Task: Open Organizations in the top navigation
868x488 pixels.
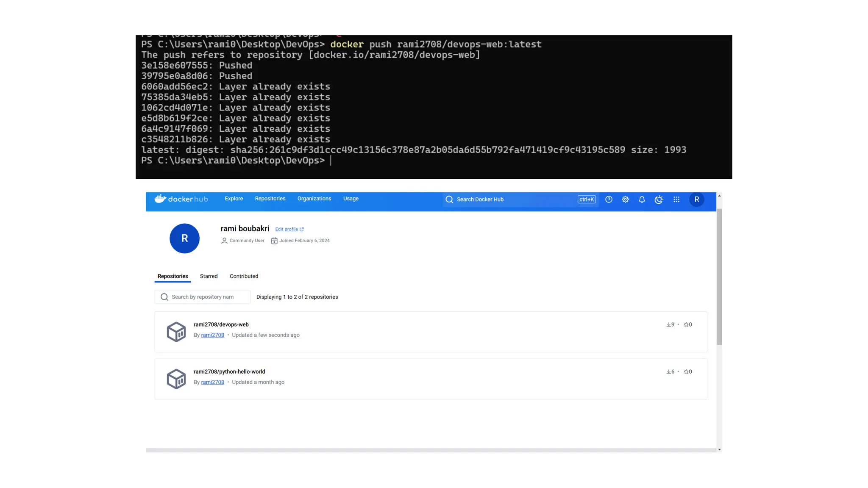Action: (314, 199)
